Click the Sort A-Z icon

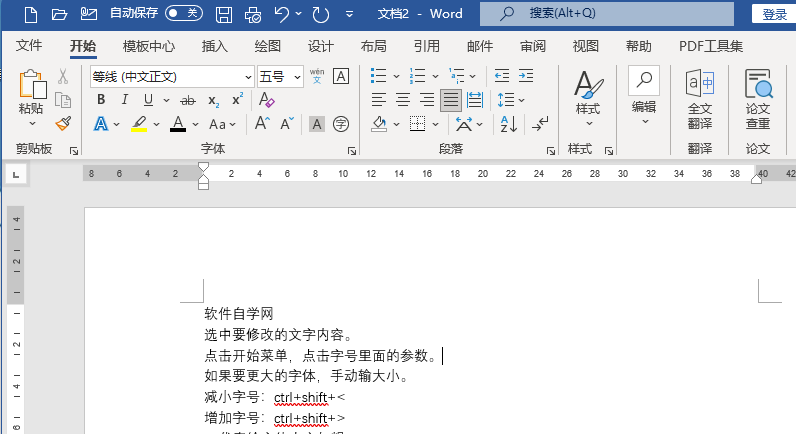509,124
